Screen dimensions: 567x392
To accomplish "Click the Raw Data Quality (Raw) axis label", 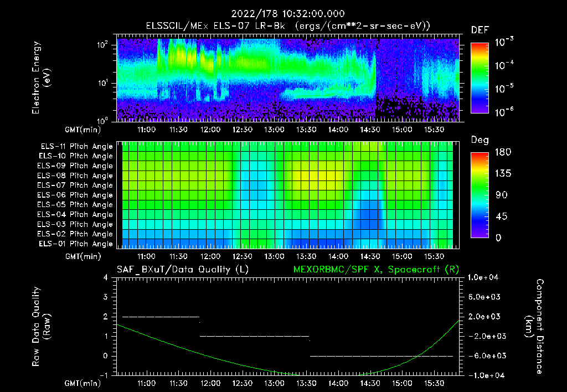I will (41, 327).
